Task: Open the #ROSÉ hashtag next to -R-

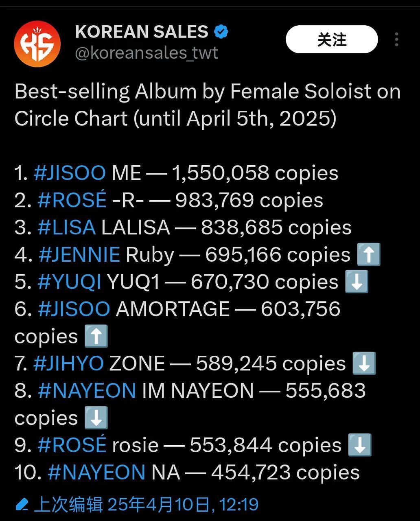Action: 72,200
